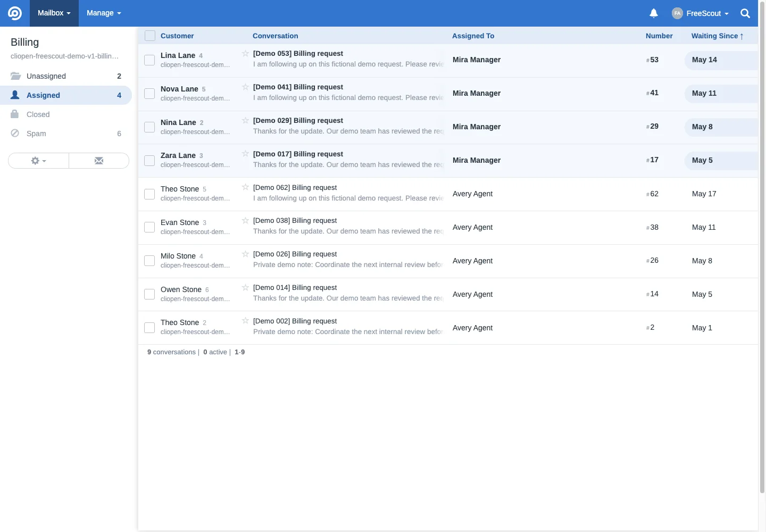Click the cliopen-freescout-demo mailbox address text
The image size is (766, 532).
click(x=64, y=56)
